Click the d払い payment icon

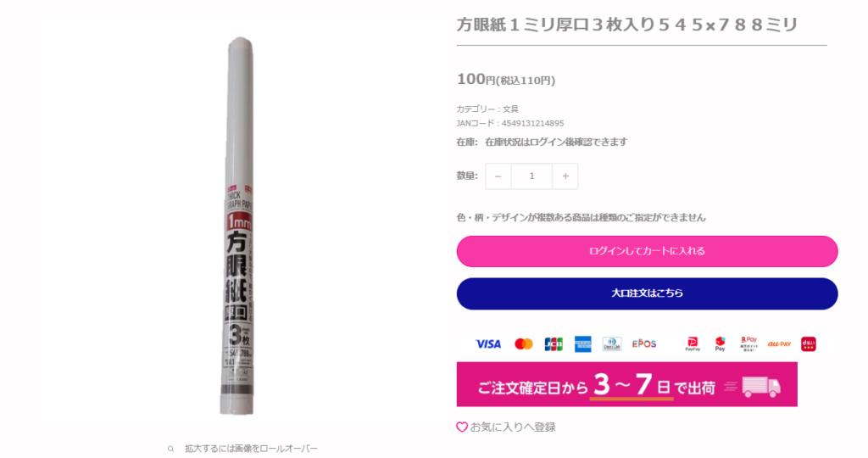pyautogui.click(x=808, y=343)
